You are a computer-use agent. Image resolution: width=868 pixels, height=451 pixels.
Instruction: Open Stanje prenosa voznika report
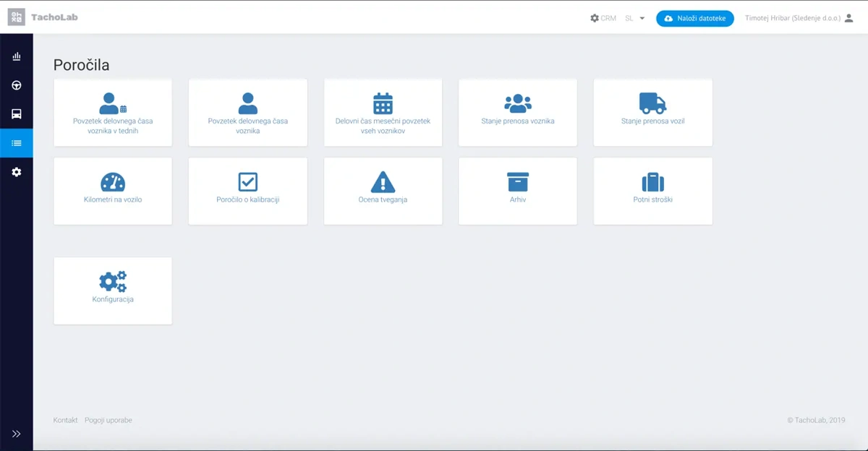(x=518, y=121)
